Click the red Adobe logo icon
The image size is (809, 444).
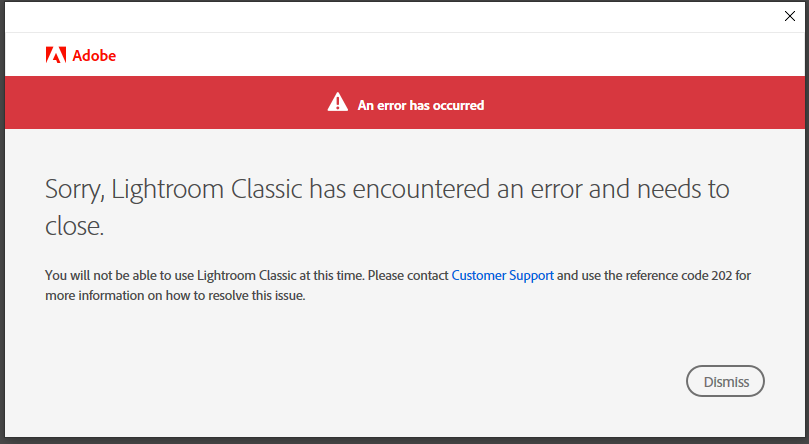pos(56,55)
